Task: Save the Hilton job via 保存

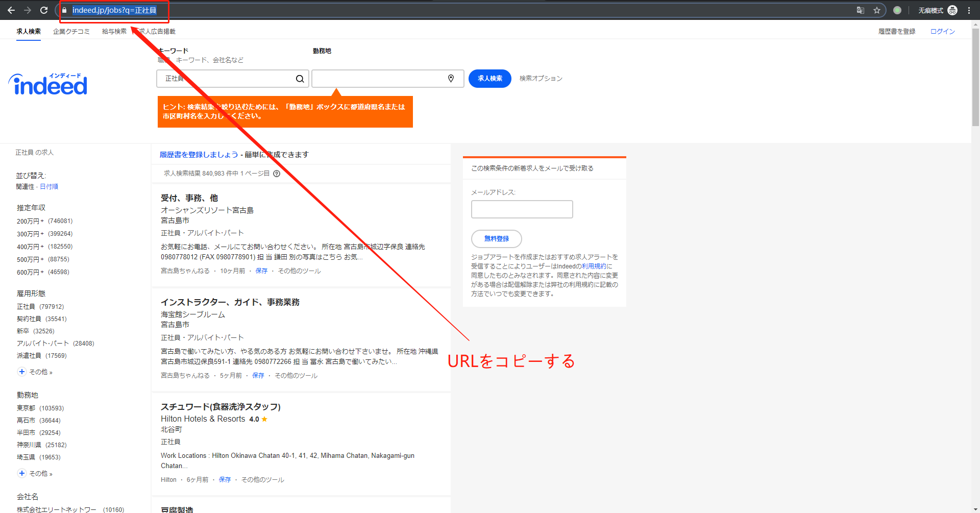Action: [225, 480]
